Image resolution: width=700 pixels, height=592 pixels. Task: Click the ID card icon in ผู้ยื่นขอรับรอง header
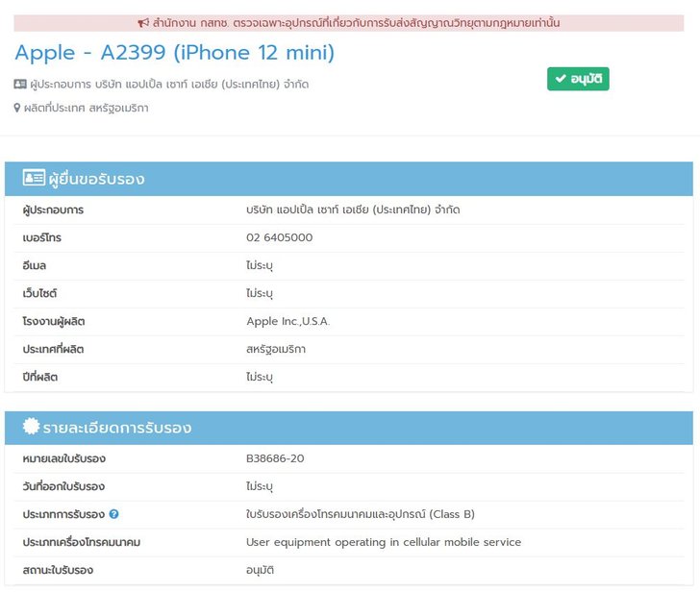[34, 178]
